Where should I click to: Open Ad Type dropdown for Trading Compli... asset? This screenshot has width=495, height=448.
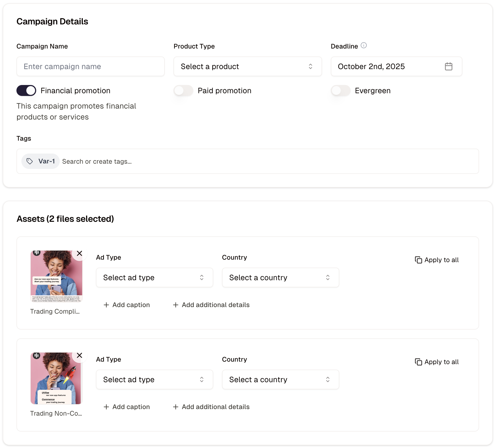coord(154,277)
